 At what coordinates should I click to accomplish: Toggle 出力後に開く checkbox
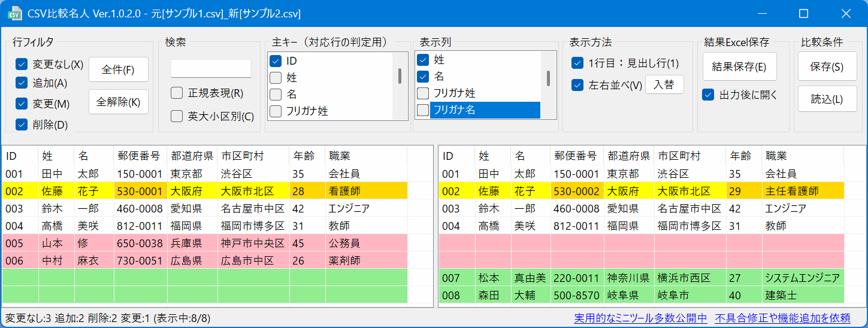click(x=709, y=95)
